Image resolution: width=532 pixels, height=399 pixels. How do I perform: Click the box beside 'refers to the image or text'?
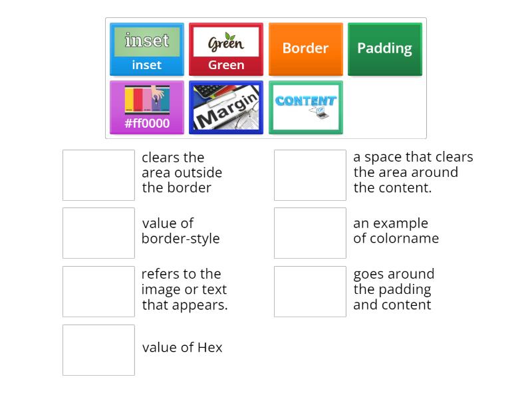tap(98, 291)
